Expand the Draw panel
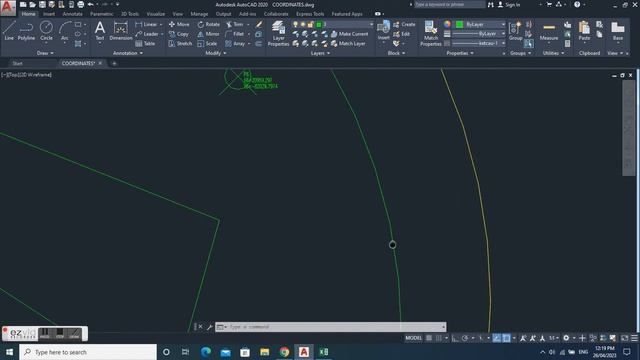The width and height of the screenshot is (640, 360). pos(45,53)
